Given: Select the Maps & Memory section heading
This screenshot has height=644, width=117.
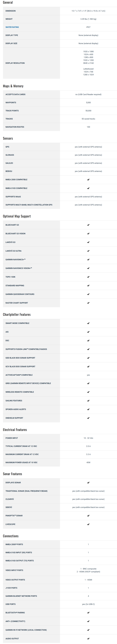Looking at the screenshot, I should pyautogui.click(x=13, y=86).
